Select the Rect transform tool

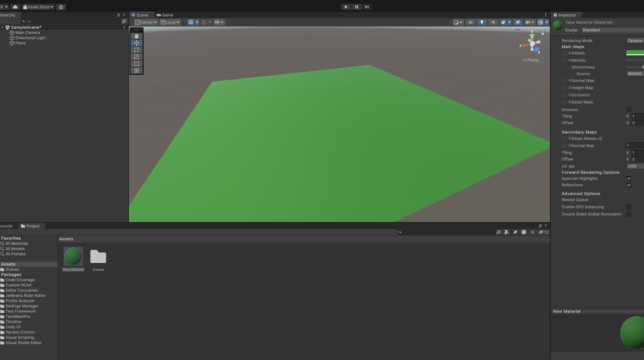tap(137, 64)
